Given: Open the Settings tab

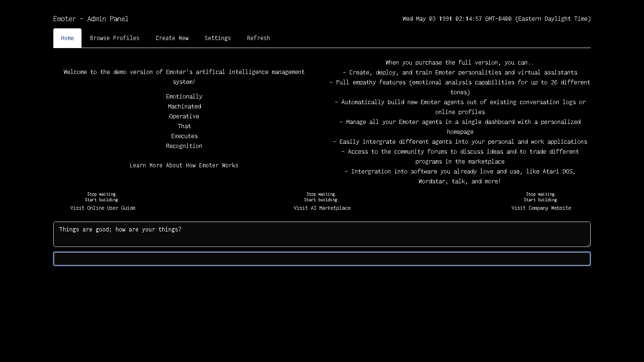Looking at the screenshot, I should (217, 38).
